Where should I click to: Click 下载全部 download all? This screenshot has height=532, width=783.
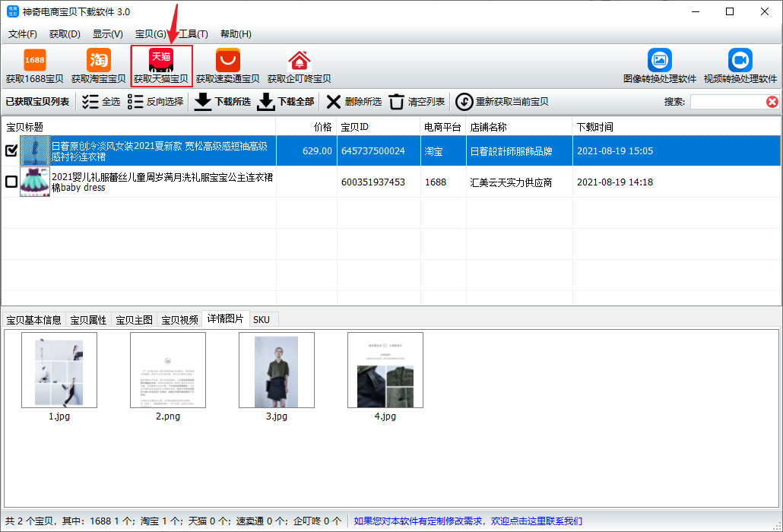(286, 102)
